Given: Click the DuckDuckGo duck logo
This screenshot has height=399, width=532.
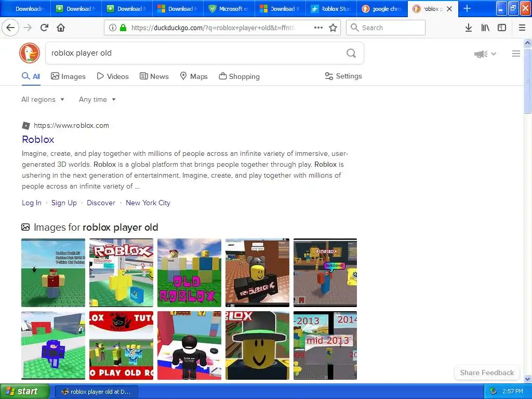Looking at the screenshot, I should [x=30, y=53].
